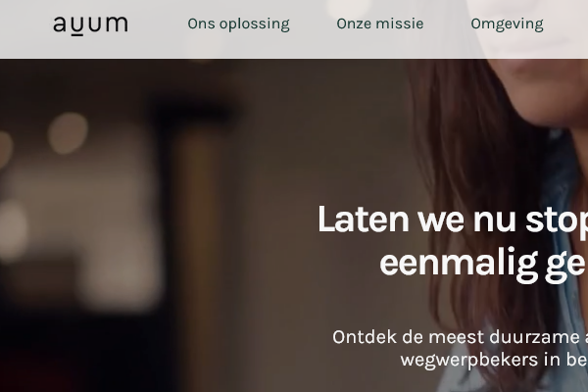Click the text 'wegwerpbekers in be'
This screenshot has width=588, height=392.
tap(494, 360)
